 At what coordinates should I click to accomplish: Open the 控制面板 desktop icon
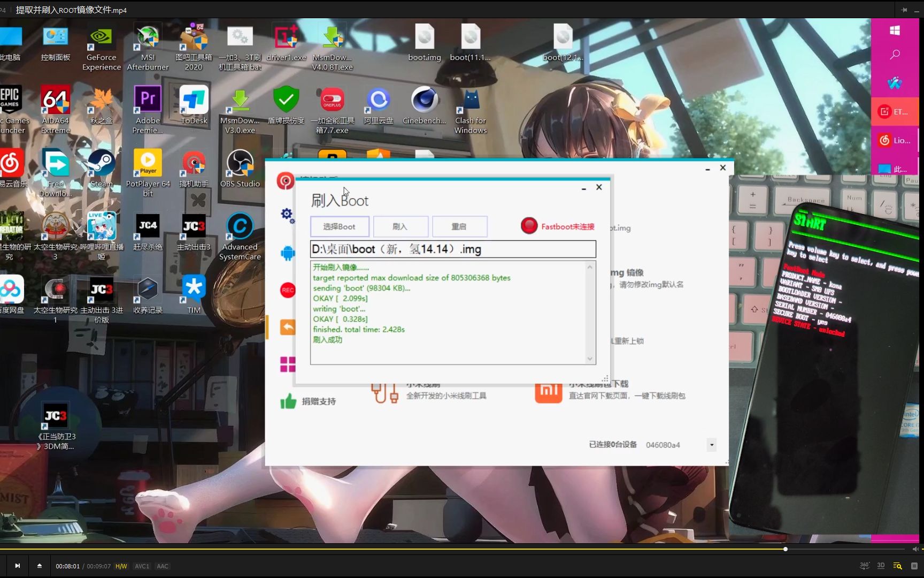pos(56,43)
